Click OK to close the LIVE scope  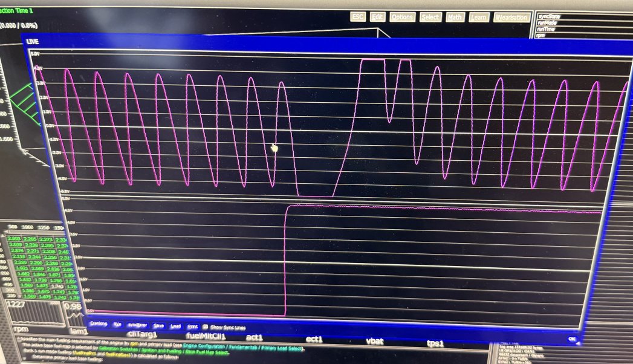click(571, 339)
